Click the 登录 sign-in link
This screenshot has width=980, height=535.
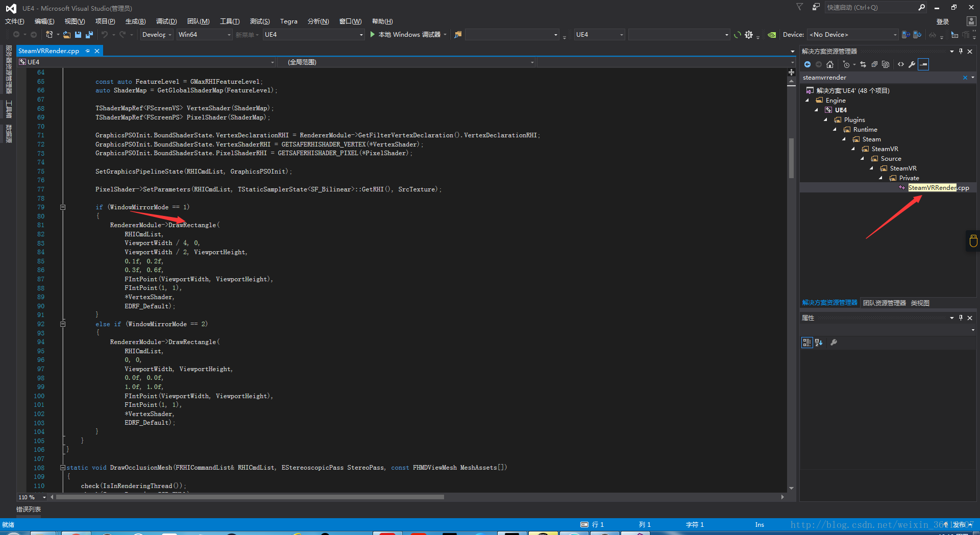pyautogui.click(x=943, y=21)
